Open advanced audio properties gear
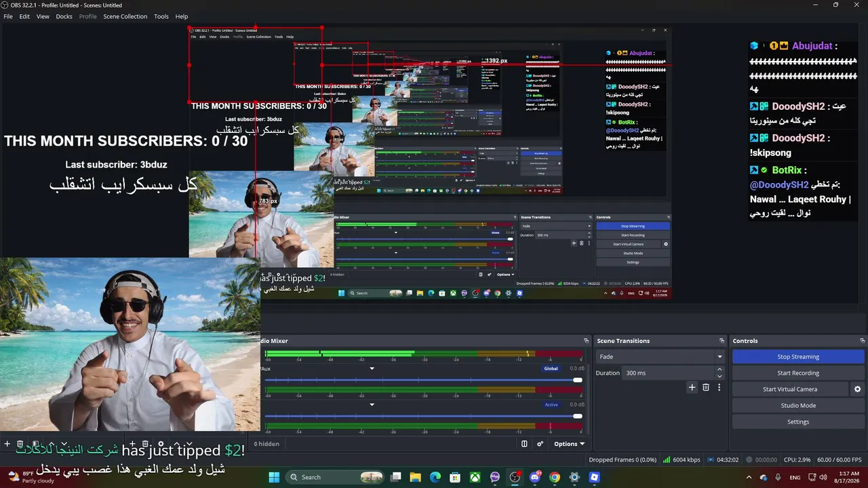 (x=540, y=444)
